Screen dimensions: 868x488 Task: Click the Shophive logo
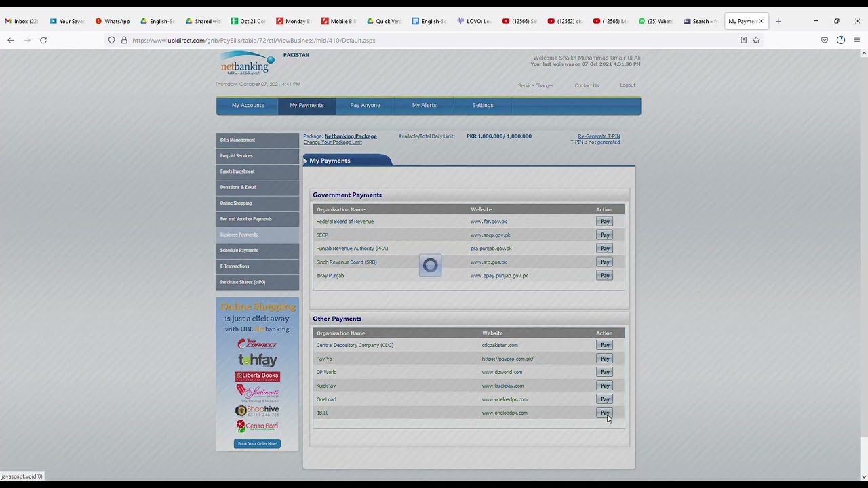pos(257,410)
